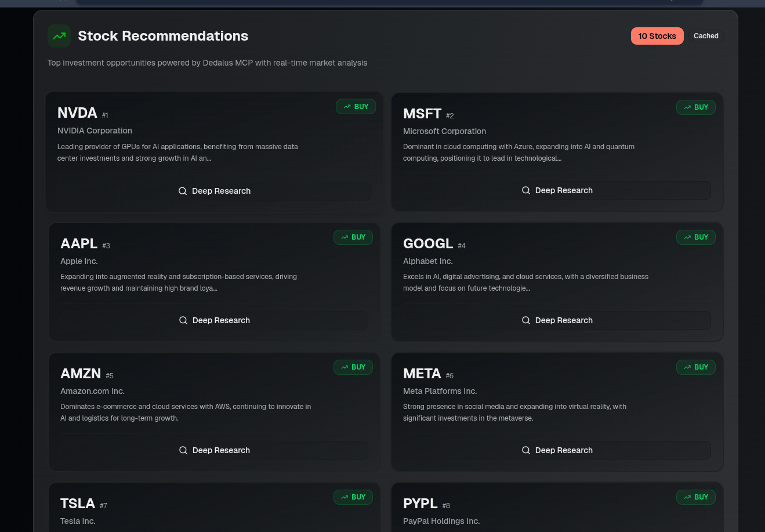Click the Tesla Inc. company name

pyautogui.click(x=78, y=521)
